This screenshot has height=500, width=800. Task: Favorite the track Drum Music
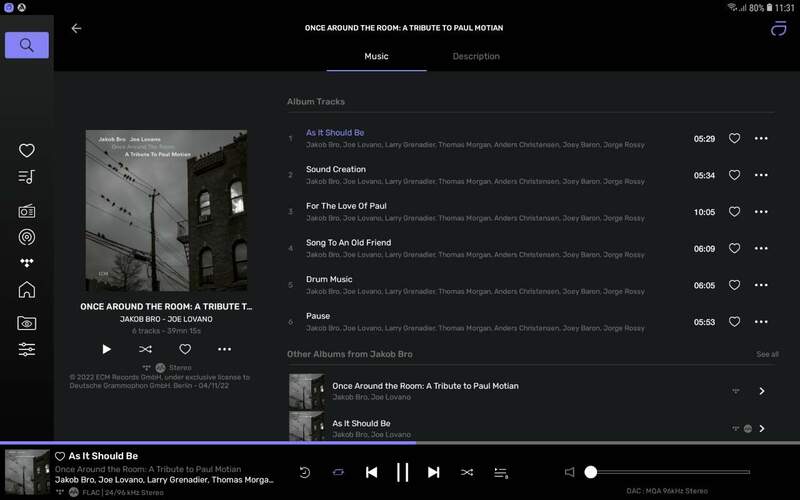pos(734,285)
